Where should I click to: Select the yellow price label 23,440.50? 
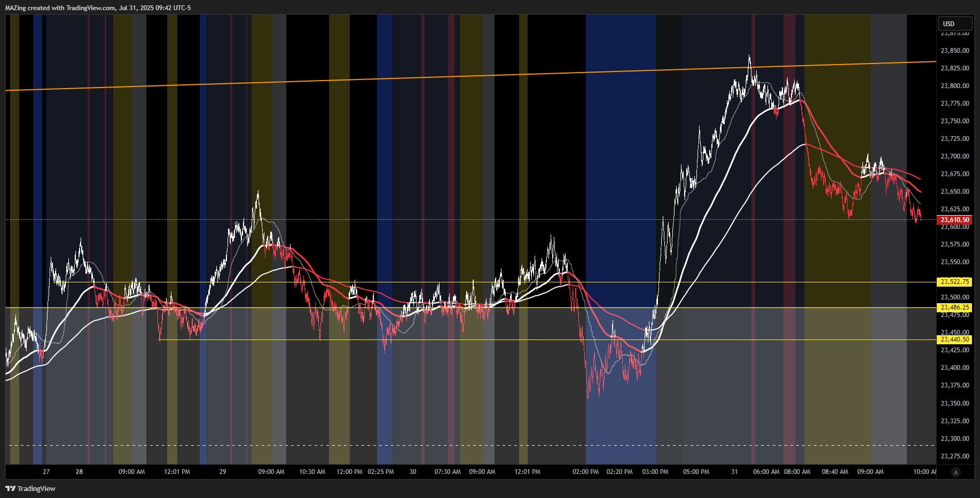[954, 339]
